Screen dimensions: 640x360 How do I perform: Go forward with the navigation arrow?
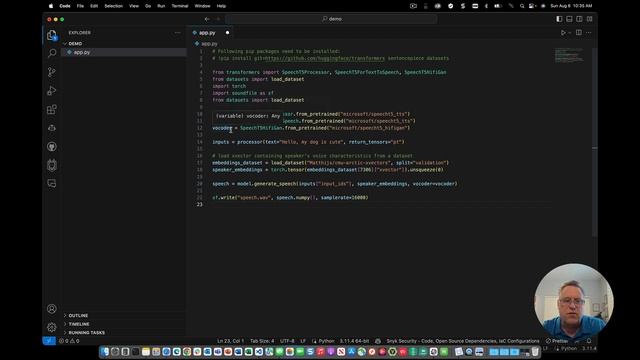[x=218, y=19]
